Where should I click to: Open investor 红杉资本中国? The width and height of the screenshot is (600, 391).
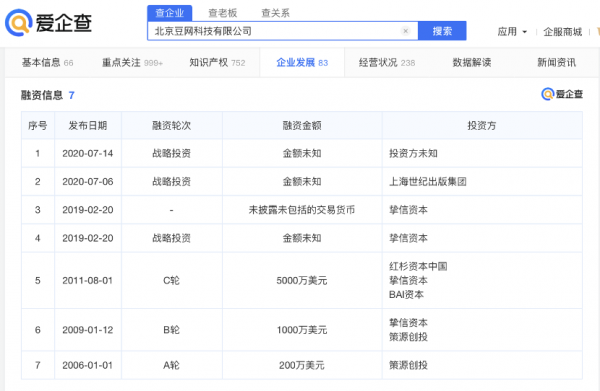(418, 266)
